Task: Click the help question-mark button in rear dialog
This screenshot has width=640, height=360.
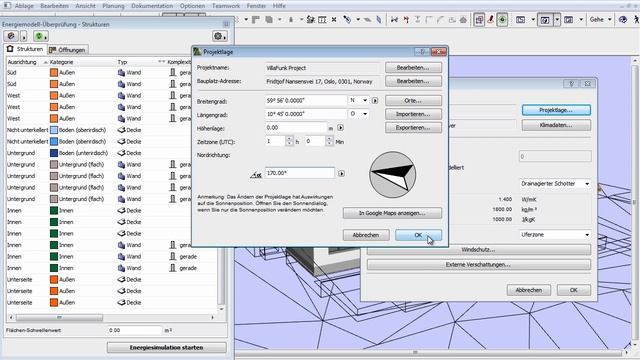Action: (571, 84)
